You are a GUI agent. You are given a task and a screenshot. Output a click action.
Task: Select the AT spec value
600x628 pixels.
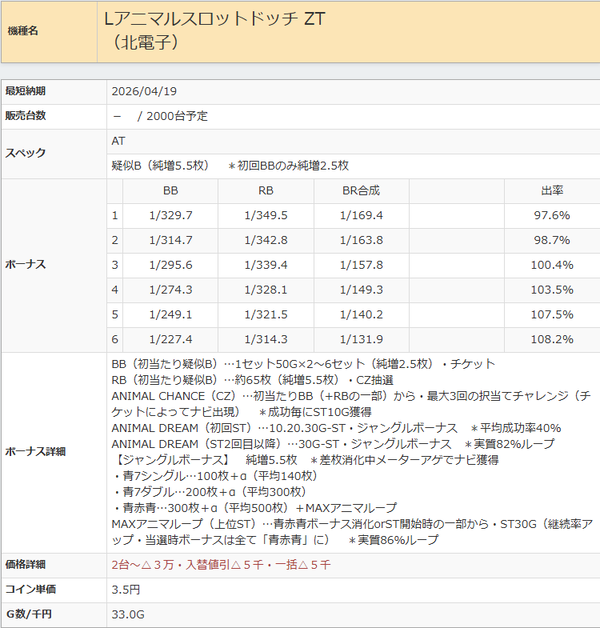(119, 141)
